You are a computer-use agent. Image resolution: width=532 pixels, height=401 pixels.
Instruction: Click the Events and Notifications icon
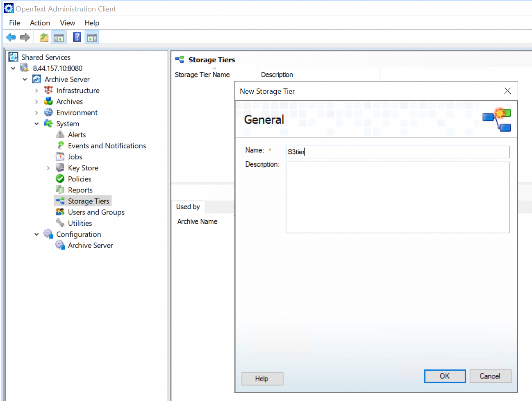(x=60, y=145)
